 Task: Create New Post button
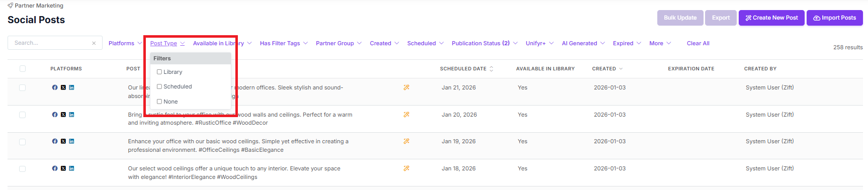coord(771,18)
